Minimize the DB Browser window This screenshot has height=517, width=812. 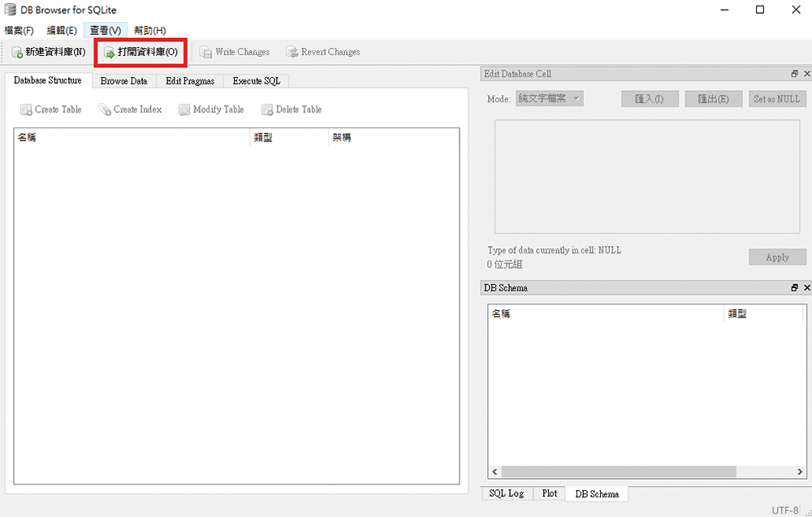click(x=723, y=10)
